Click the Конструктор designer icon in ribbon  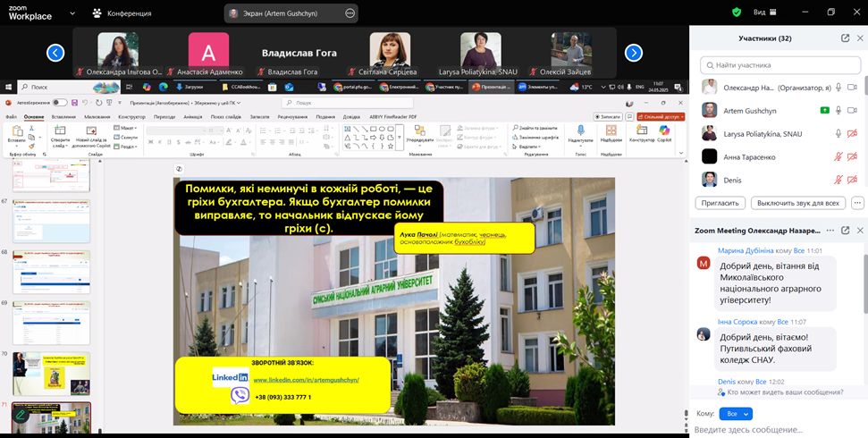pos(642,131)
